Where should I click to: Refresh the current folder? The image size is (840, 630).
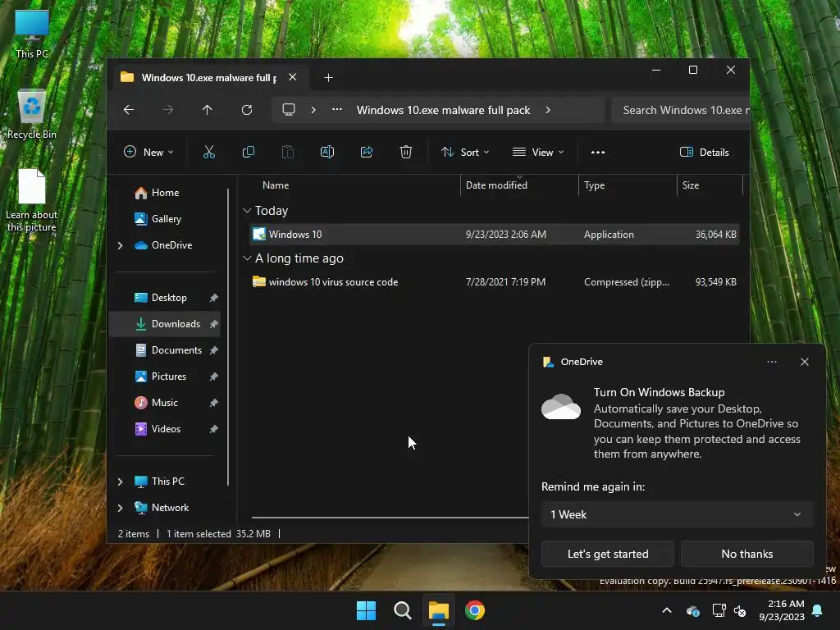[246, 110]
